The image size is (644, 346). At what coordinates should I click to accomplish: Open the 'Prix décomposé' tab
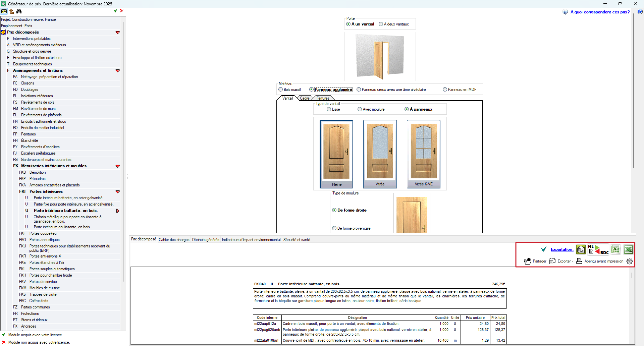144,239
